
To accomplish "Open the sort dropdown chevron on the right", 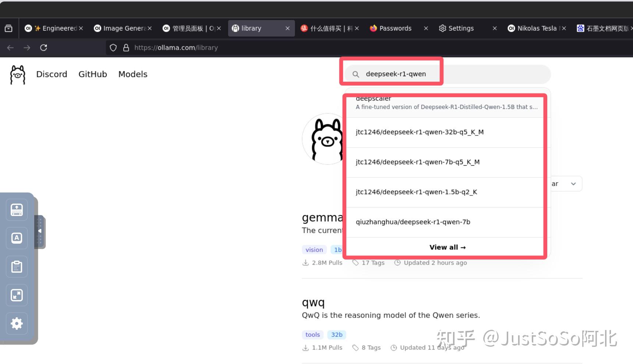I will click(x=573, y=184).
